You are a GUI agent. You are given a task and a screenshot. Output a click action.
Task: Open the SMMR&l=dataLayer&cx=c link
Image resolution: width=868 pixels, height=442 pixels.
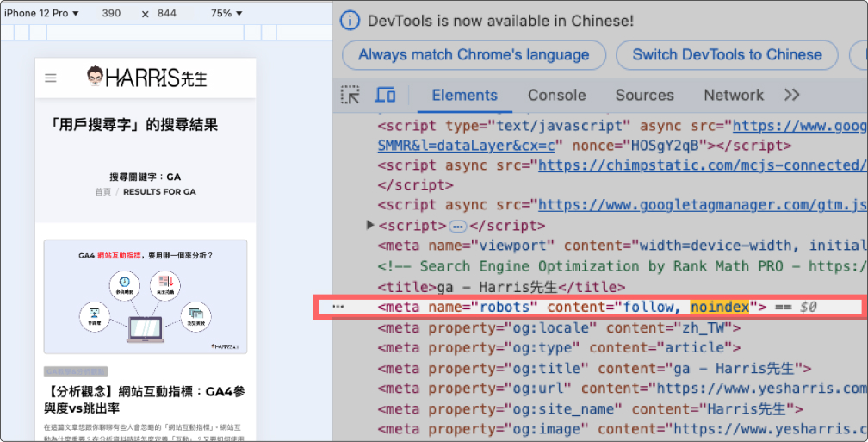coord(466,146)
